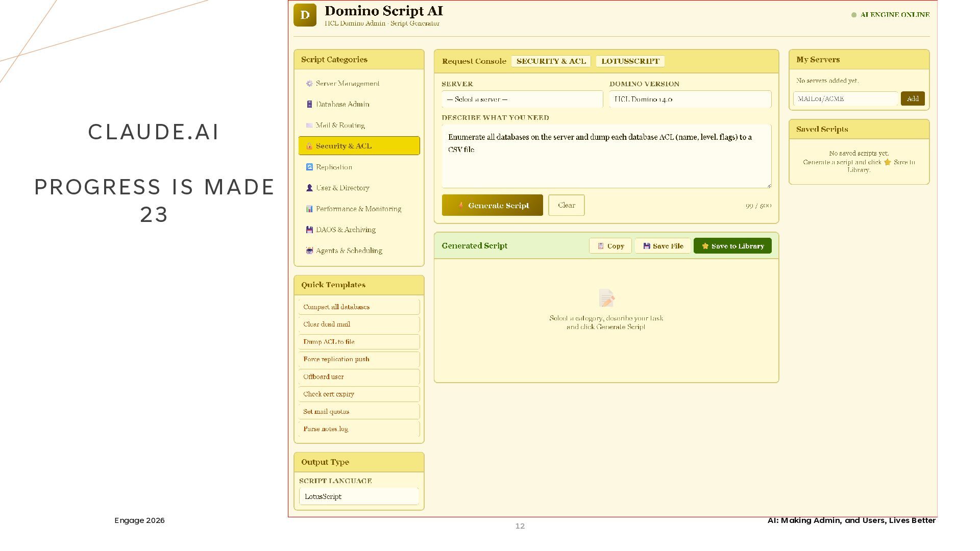Image resolution: width=980 pixels, height=551 pixels.
Task: Click the User & Directory person icon
Action: 309,188
